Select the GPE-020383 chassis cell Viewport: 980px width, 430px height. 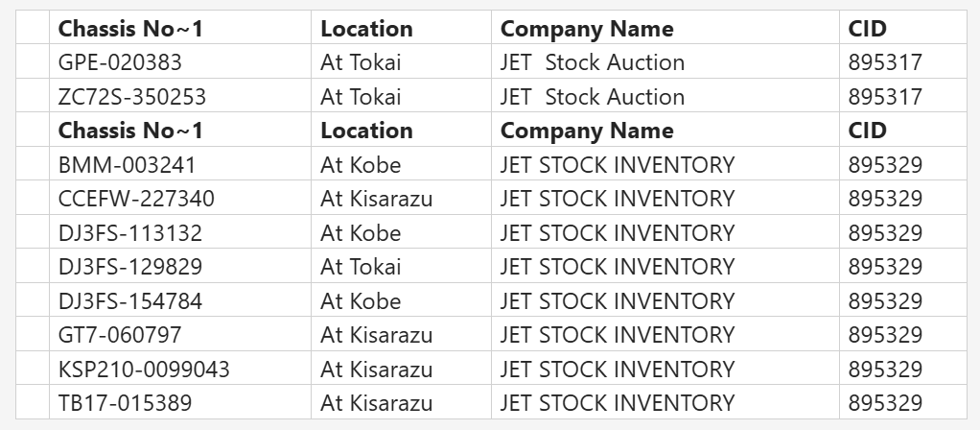point(180,62)
